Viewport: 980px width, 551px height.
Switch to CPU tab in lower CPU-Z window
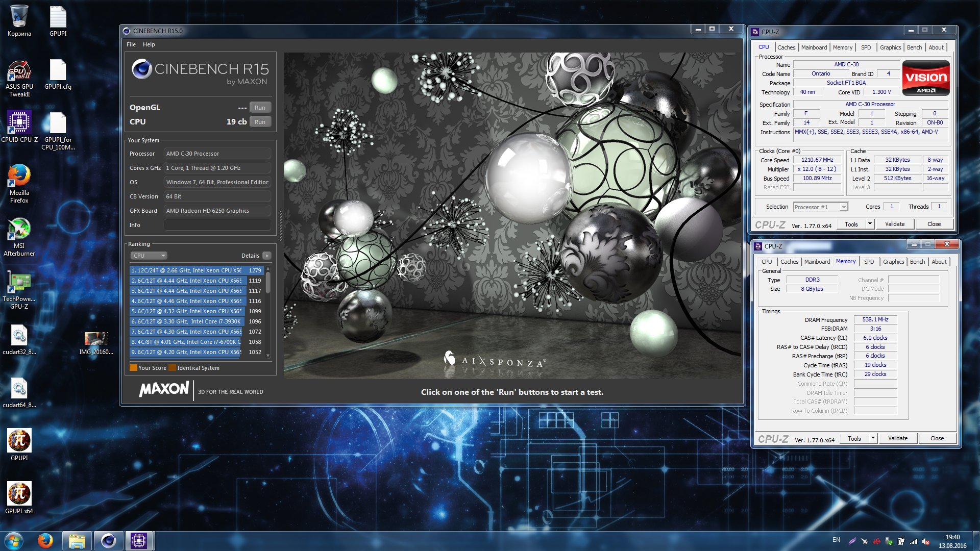767,262
